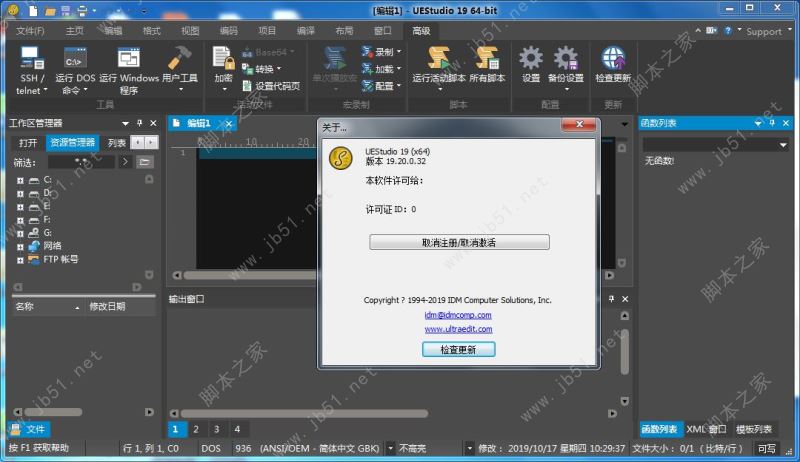Click 设置代码页 set code page

click(271, 86)
